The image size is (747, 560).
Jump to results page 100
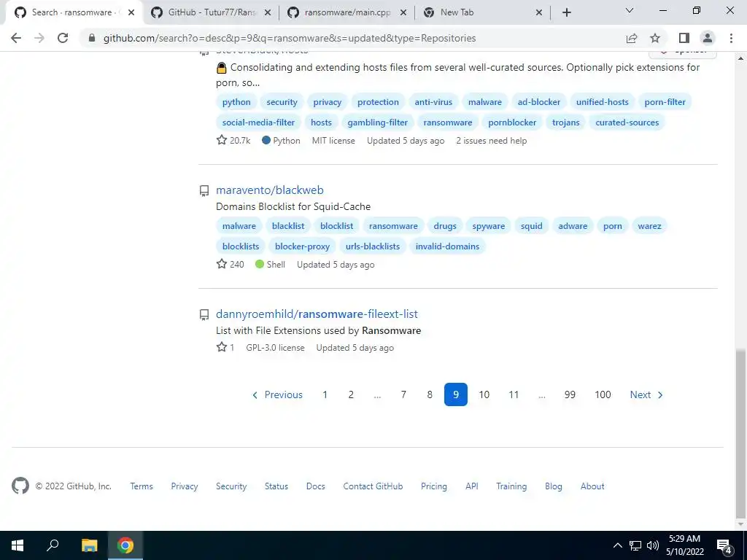pyautogui.click(x=603, y=394)
